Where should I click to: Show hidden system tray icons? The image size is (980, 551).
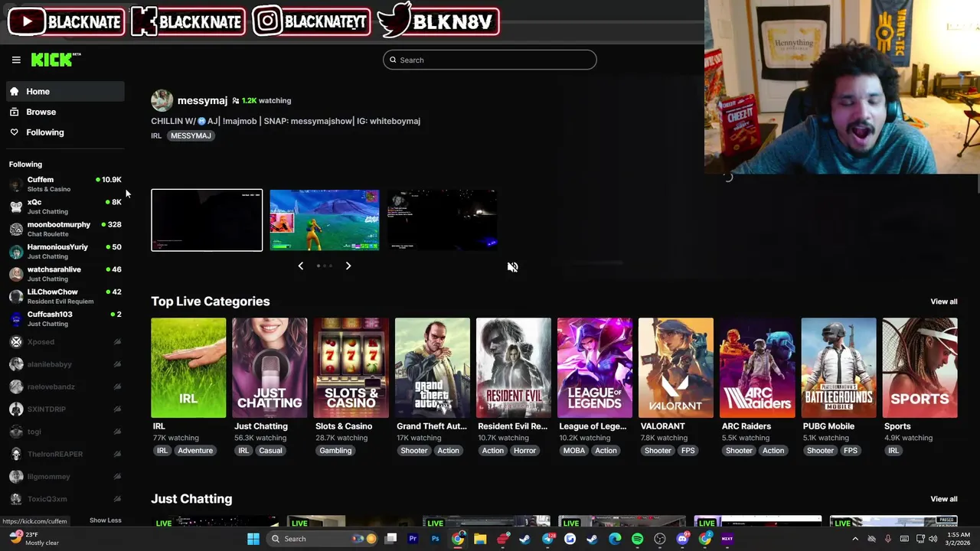[x=855, y=539]
